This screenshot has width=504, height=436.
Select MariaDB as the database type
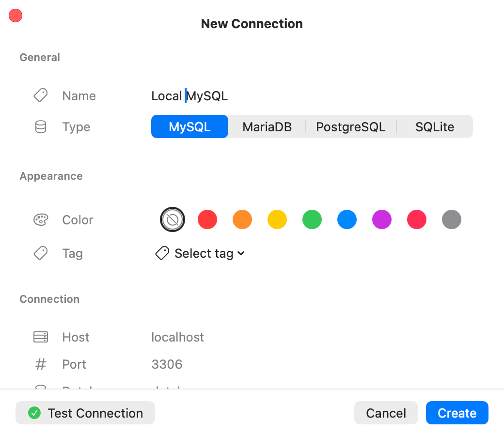pos(267,126)
